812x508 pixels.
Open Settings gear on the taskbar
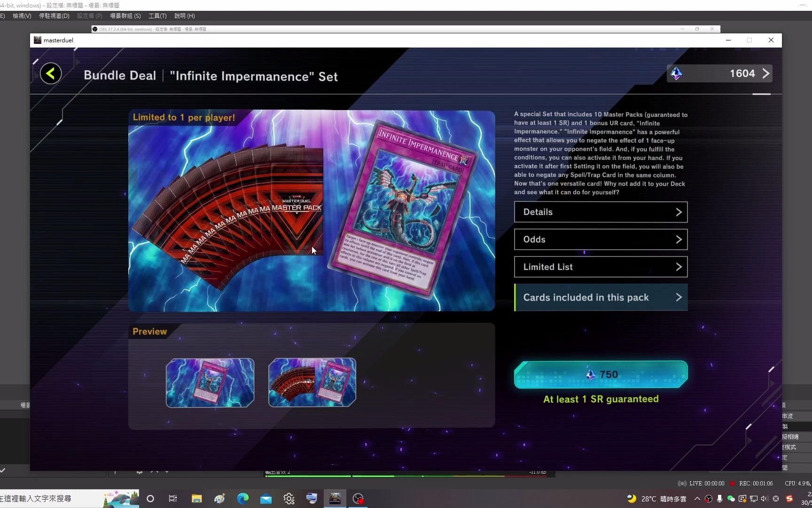click(x=289, y=499)
